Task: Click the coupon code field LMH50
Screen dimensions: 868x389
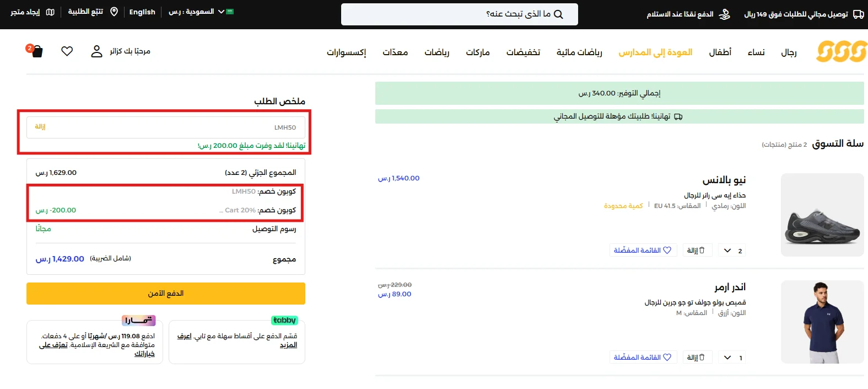Action: (x=166, y=127)
